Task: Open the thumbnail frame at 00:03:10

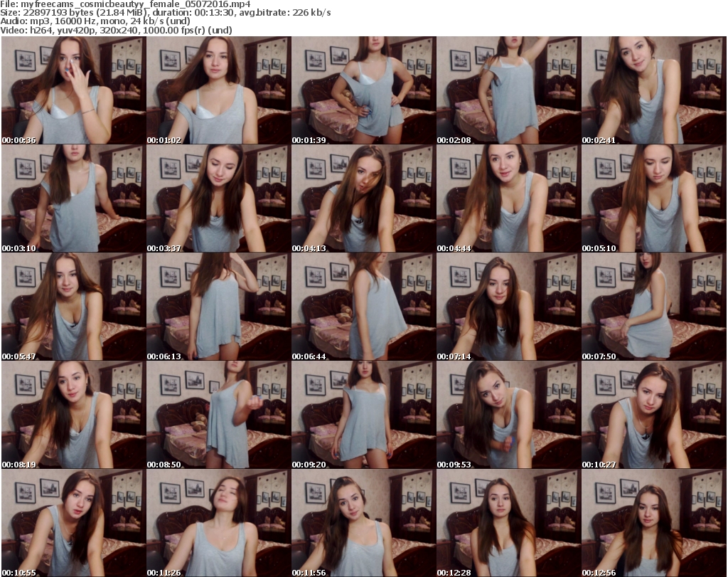Action: tap(73, 198)
